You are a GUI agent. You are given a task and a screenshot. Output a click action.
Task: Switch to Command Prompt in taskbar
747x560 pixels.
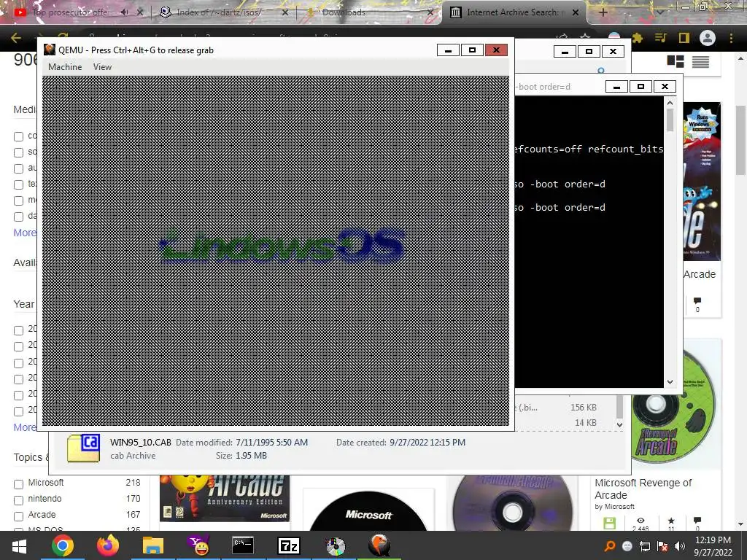243,545
